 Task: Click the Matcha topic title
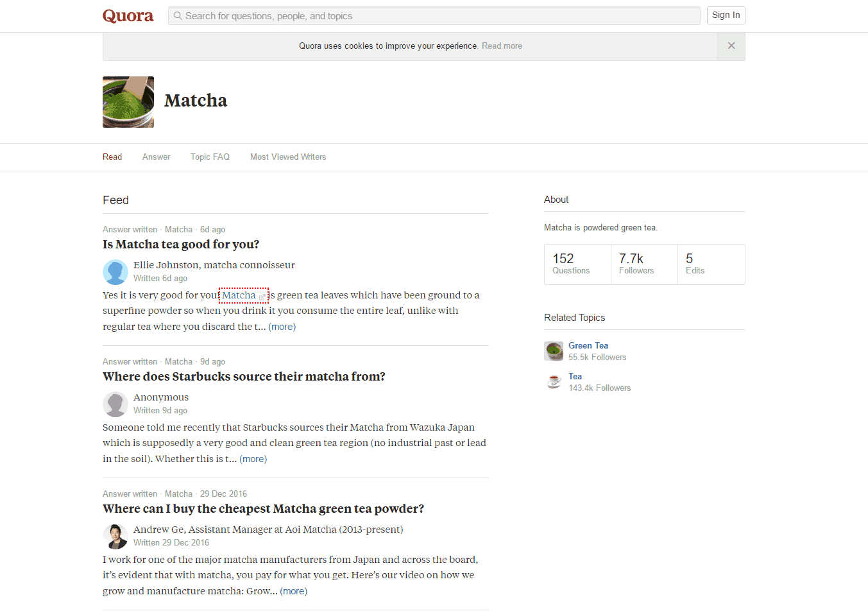click(196, 101)
